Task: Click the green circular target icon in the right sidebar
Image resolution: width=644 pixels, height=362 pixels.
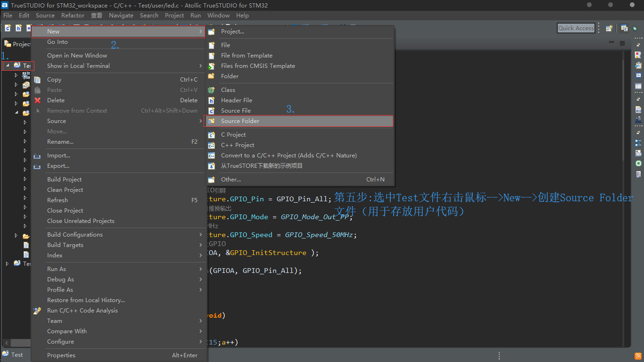Action: pos(638,163)
